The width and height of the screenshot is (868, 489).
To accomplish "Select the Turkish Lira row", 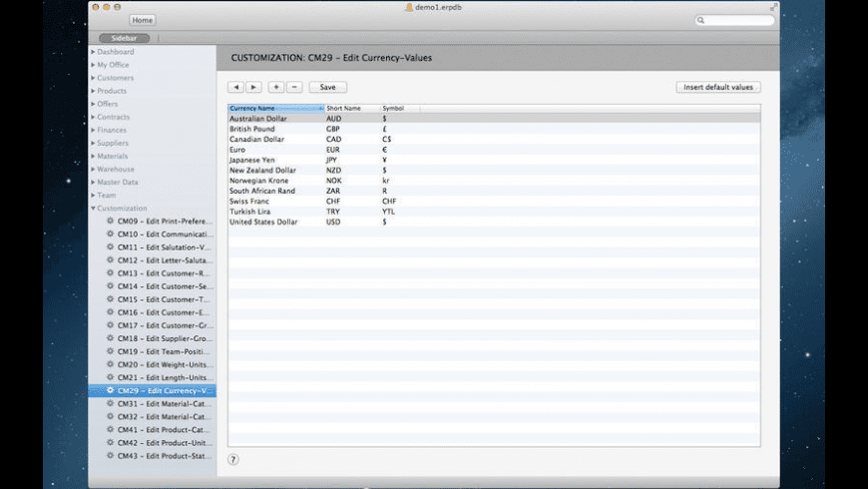I will (494, 212).
